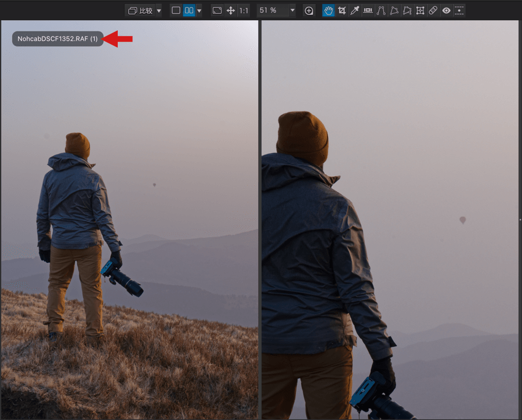Click the 51 % zoom field

pyautogui.click(x=273, y=10)
